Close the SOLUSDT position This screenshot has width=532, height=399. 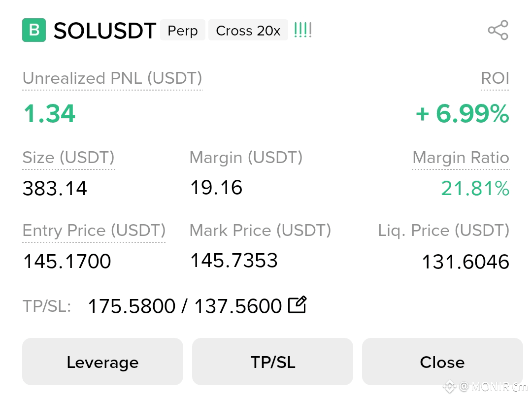tap(442, 362)
